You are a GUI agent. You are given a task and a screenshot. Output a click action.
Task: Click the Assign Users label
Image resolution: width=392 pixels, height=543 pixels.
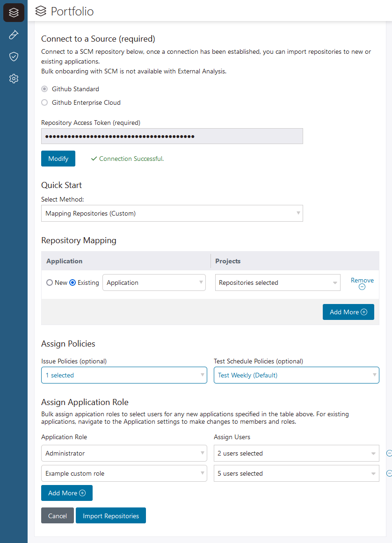(x=232, y=437)
